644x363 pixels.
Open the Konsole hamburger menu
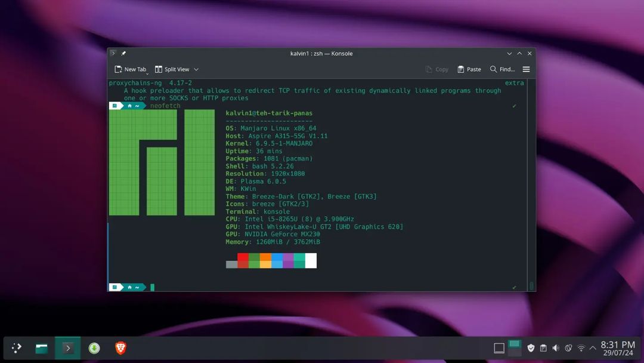pos(526,69)
